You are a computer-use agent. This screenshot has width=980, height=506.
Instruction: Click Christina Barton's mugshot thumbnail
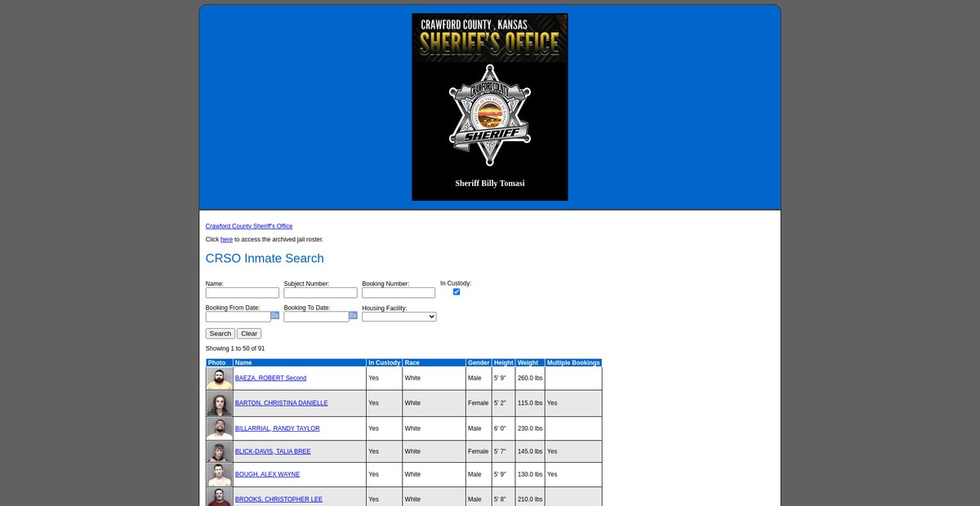point(220,403)
